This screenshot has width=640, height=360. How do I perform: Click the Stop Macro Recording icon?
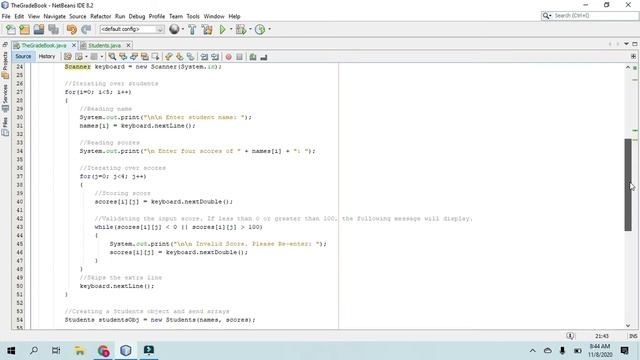pyautogui.click(x=240, y=57)
